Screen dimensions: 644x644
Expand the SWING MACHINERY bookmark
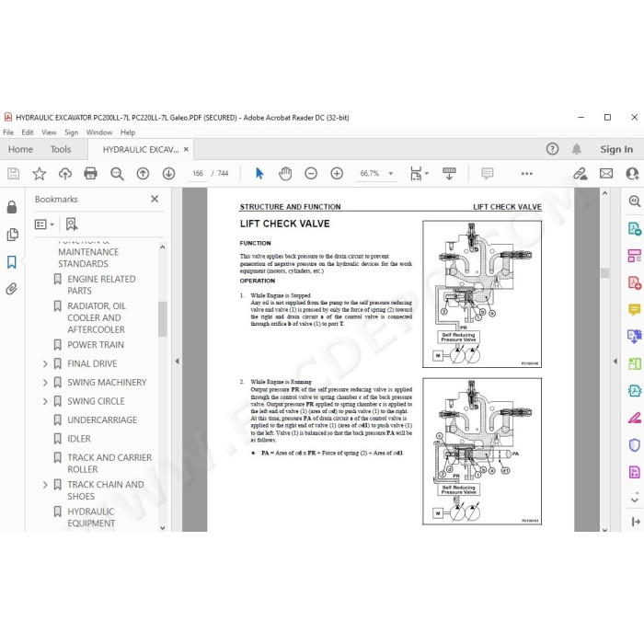[x=45, y=383]
